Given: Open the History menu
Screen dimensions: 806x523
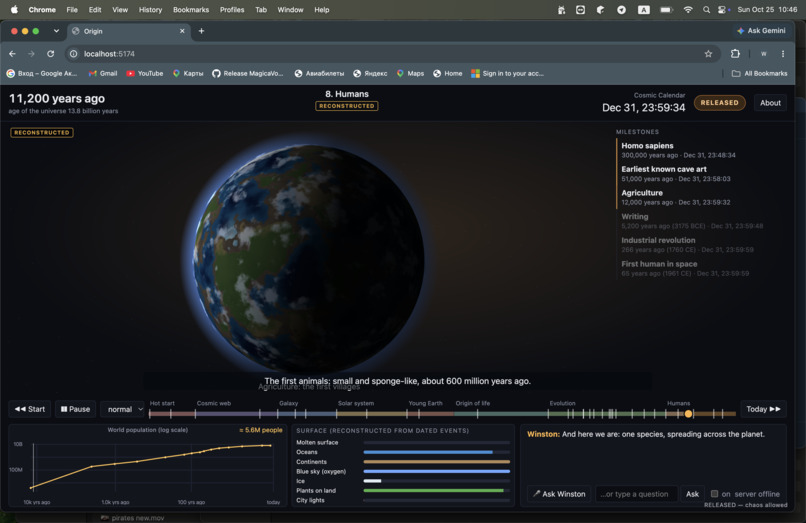Looking at the screenshot, I should click(x=150, y=9).
